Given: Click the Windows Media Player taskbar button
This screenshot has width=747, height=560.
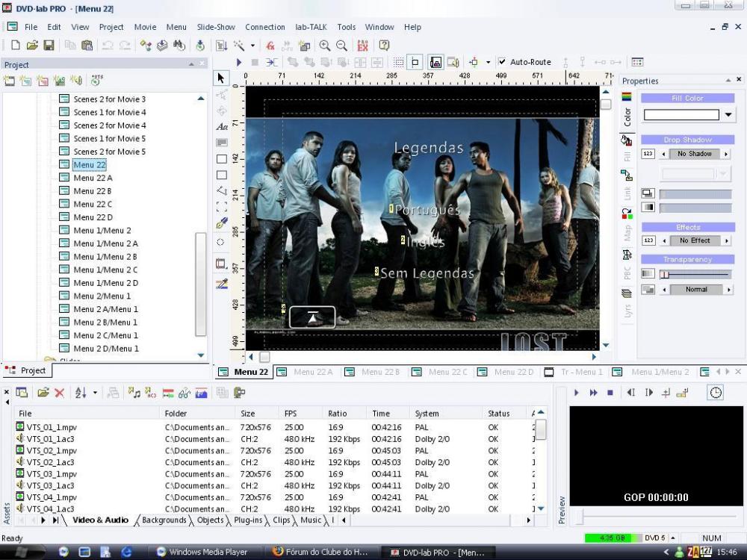Looking at the screenshot, I should tap(202, 553).
